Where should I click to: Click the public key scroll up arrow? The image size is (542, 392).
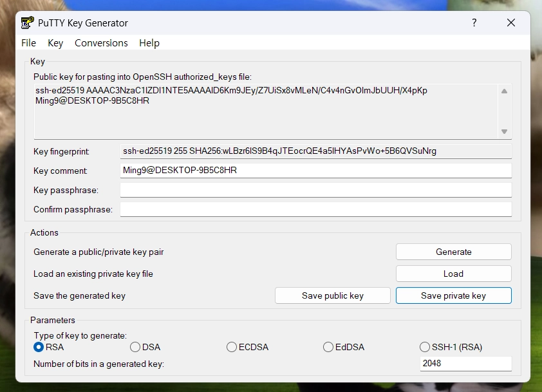click(504, 91)
